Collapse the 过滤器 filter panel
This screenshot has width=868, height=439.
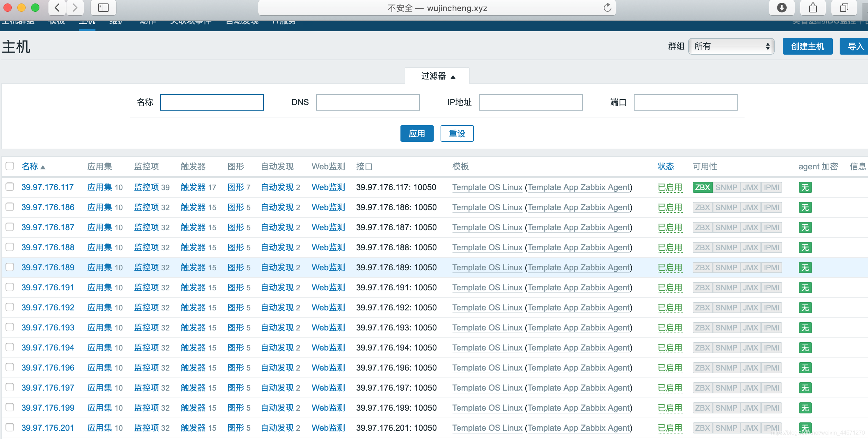click(x=437, y=76)
